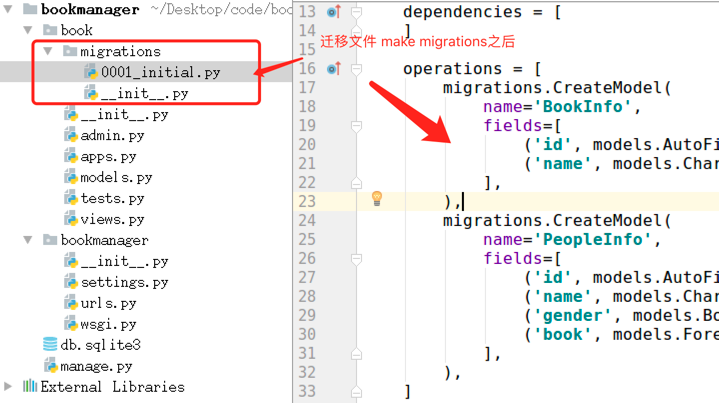Screen dimensions: 719x403
Task: Click line number 33 in the gutter
Action: [307, 392]
